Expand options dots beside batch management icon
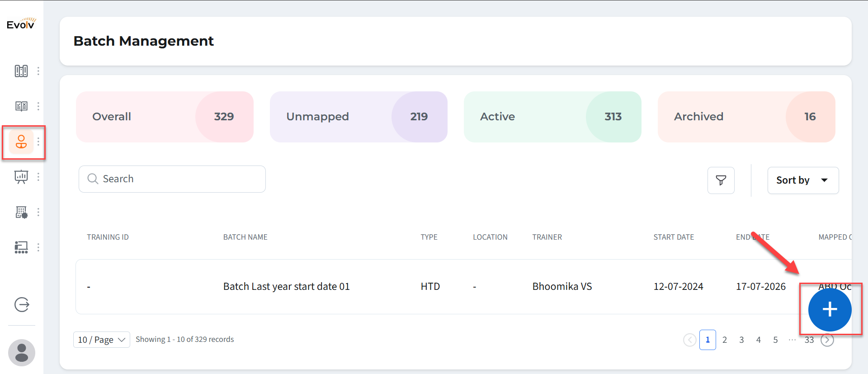Viewport: 868px width, 374px height. click(x=38, y=142)
